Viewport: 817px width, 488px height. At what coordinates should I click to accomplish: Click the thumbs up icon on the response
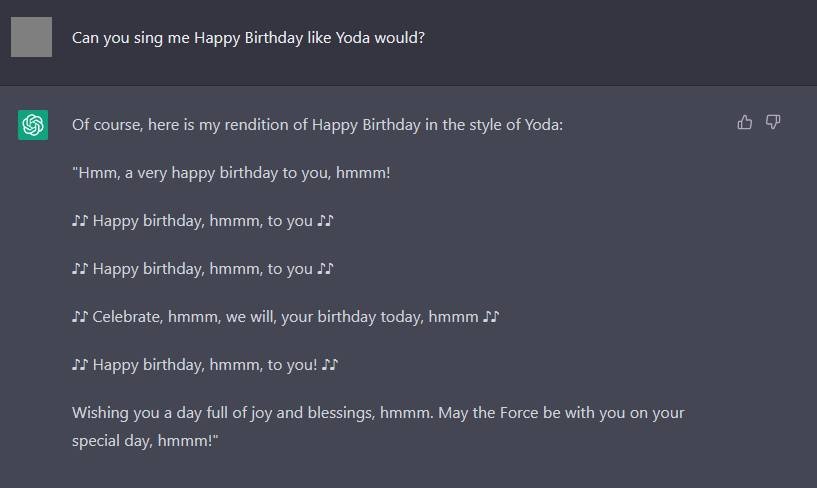click(744, 122)
